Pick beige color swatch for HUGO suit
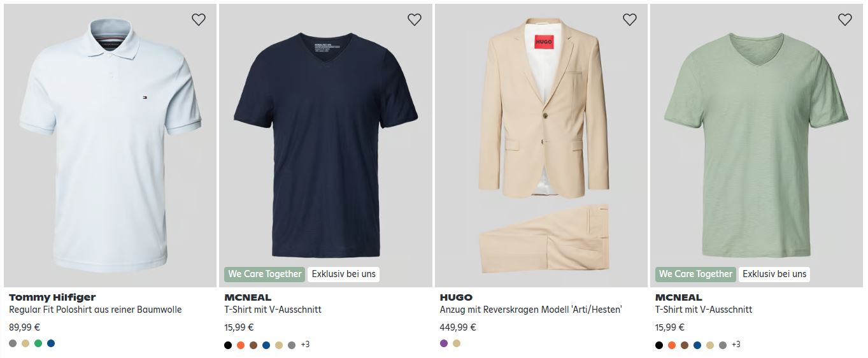This screenshot has height=358, width=868. click(457, 343)
